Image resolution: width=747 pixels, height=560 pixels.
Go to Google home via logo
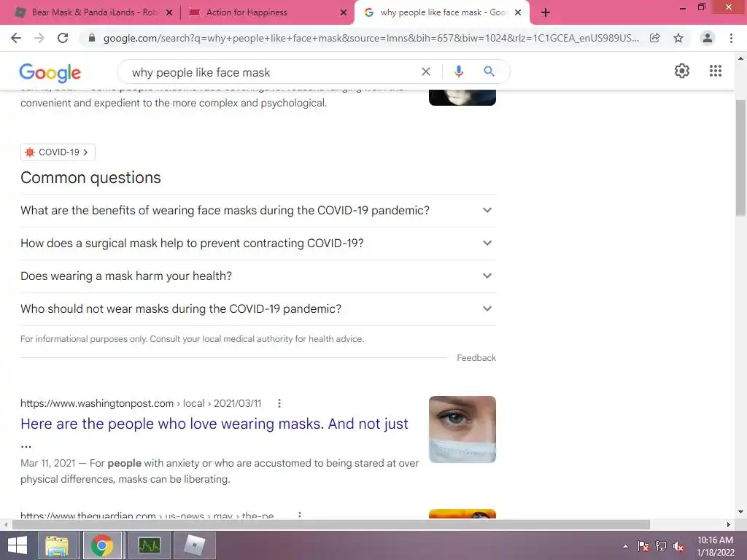click(50, 72)
